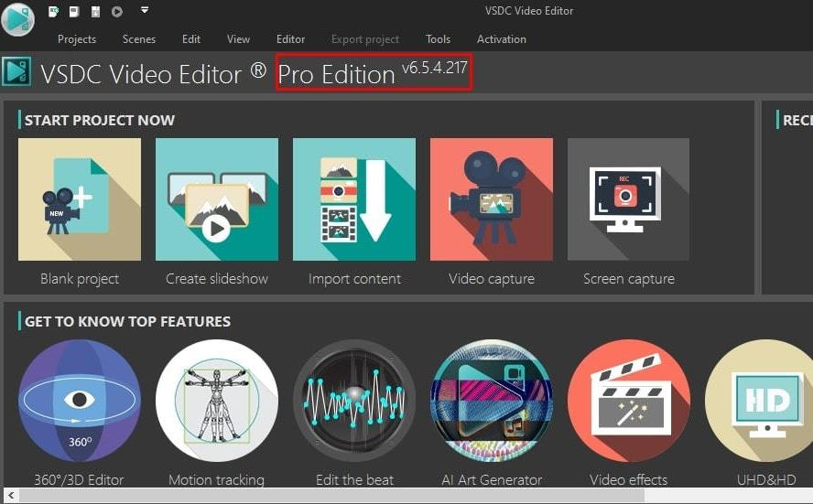
Task: Click the round VSDC application button
Action: (18, 19)
